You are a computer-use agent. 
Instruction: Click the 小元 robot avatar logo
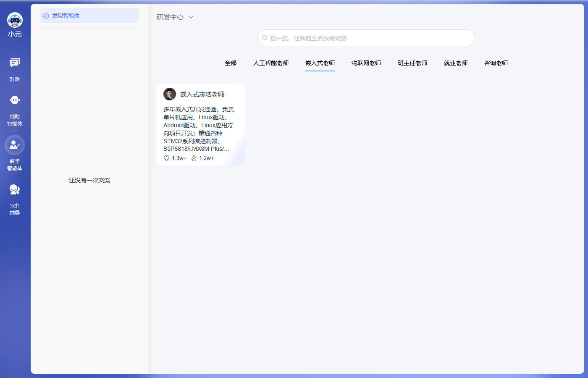[15, 20]
